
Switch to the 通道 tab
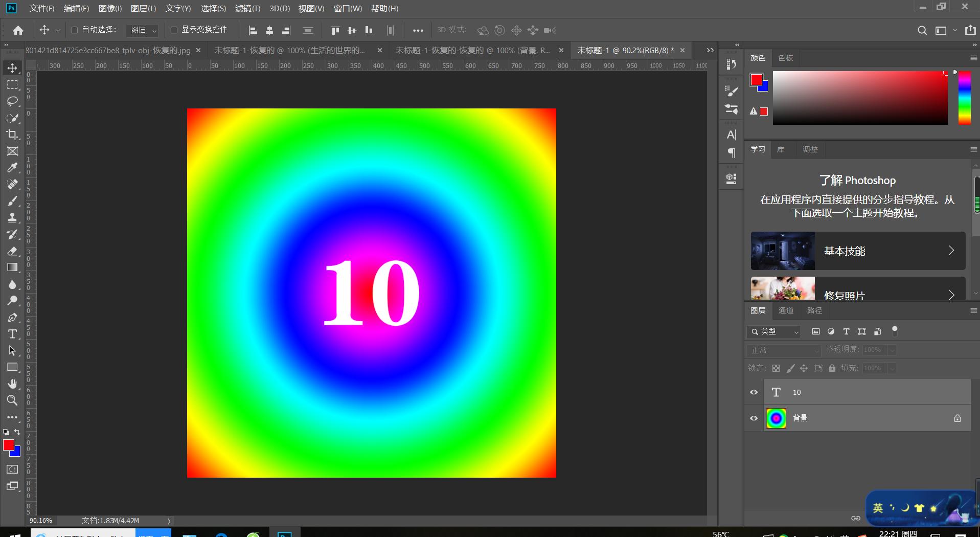(786, 310)
